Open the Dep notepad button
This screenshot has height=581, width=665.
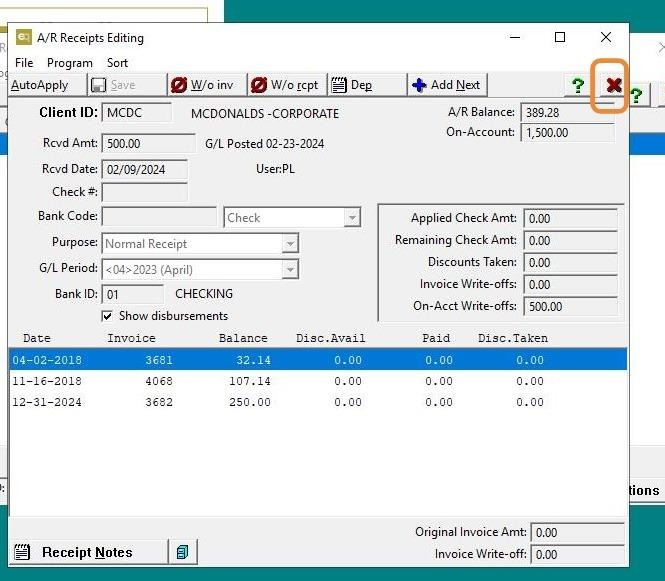(x=367, y=85)
